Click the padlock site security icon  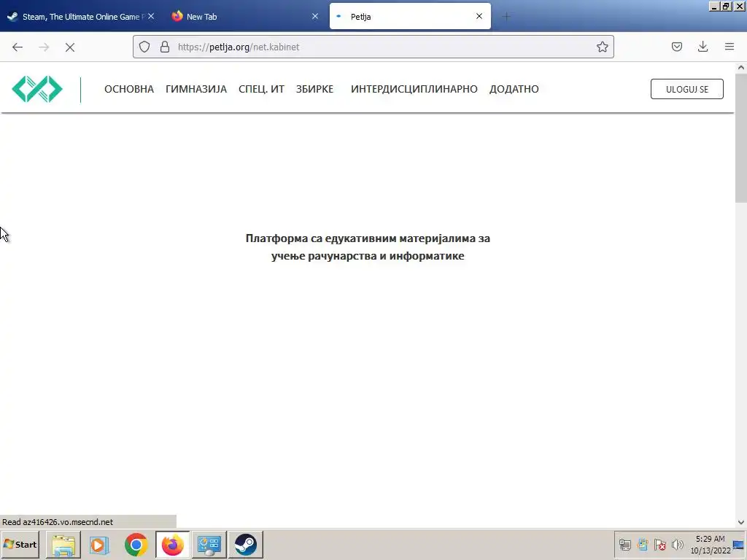click(165, 47)
